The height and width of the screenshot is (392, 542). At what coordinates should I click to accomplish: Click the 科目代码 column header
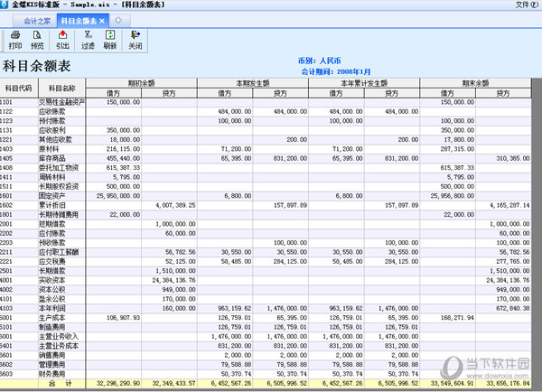point(18,88)
